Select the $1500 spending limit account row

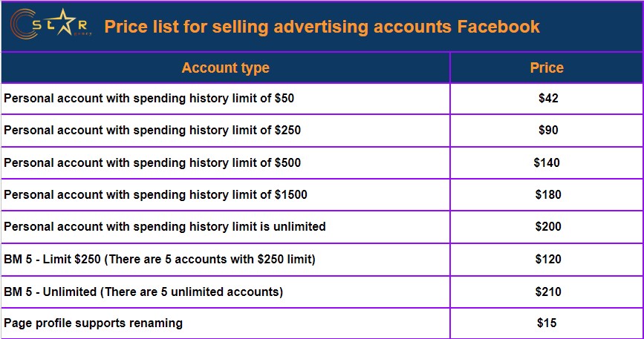155,194
